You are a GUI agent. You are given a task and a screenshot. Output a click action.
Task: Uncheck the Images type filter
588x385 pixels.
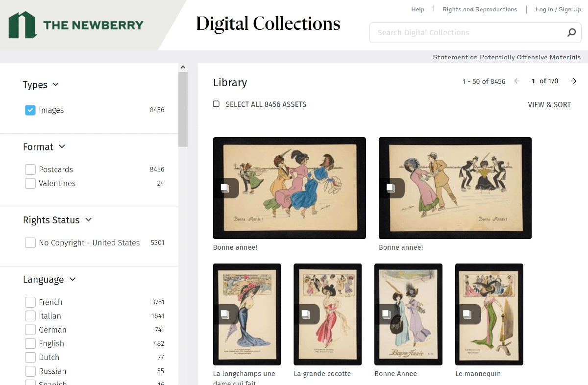pos(30,110)
